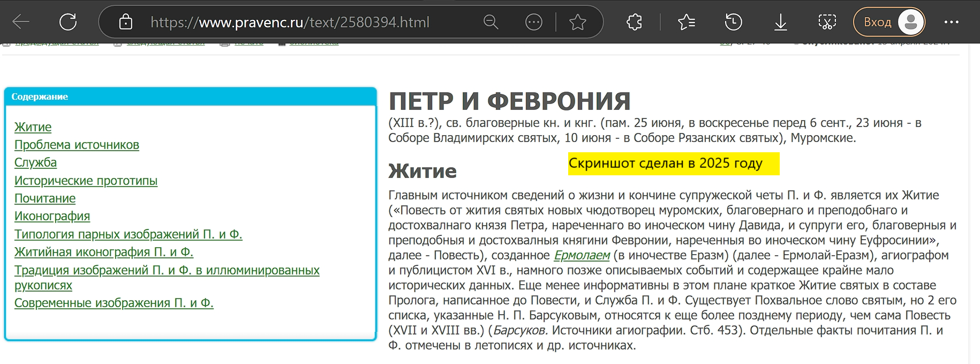980x364 pixels.
Task: Go to the Житие contents link
Action: point(33,127)
